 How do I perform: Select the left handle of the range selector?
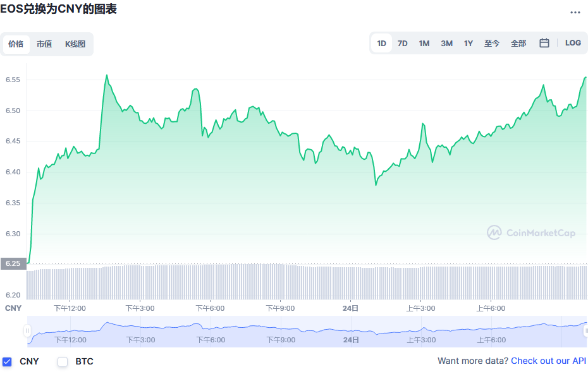pyautogui.click(x=27, y=330)
